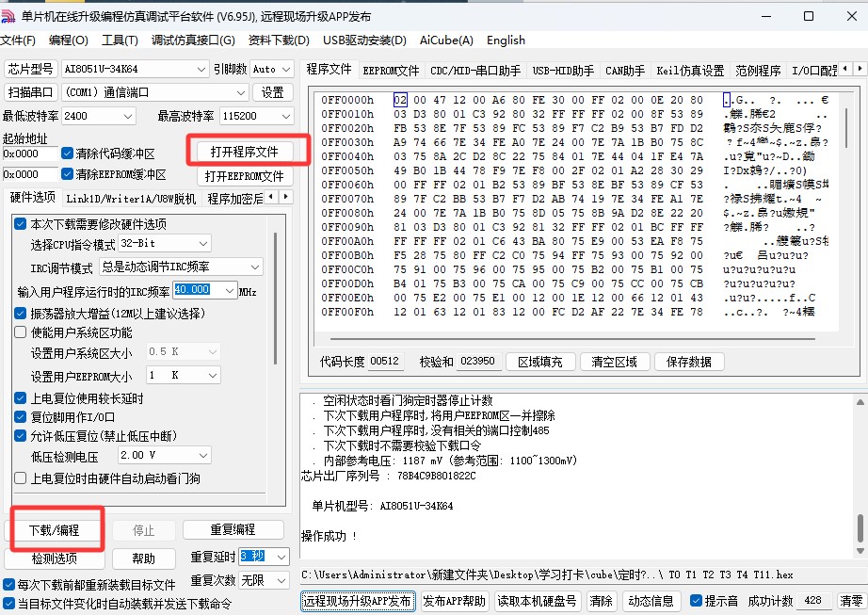Click 清空区域 button
The image size is (868, 615).
point(615,362)
